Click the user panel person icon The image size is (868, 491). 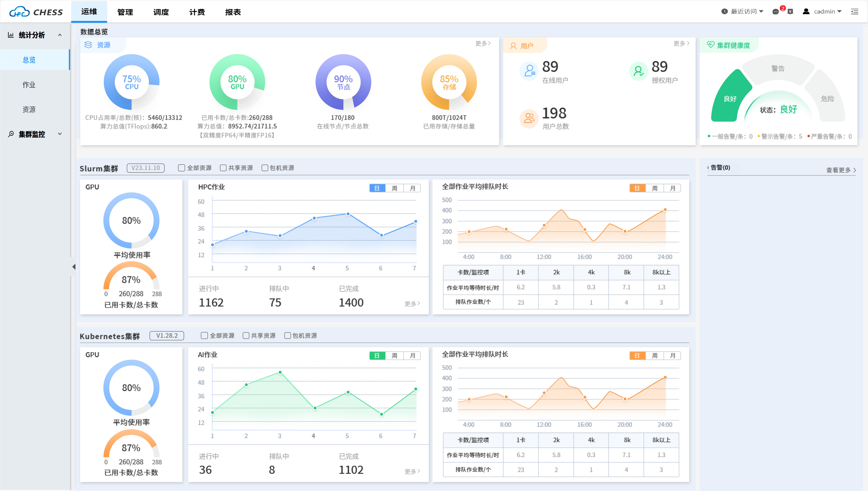[x=513, y=46]
